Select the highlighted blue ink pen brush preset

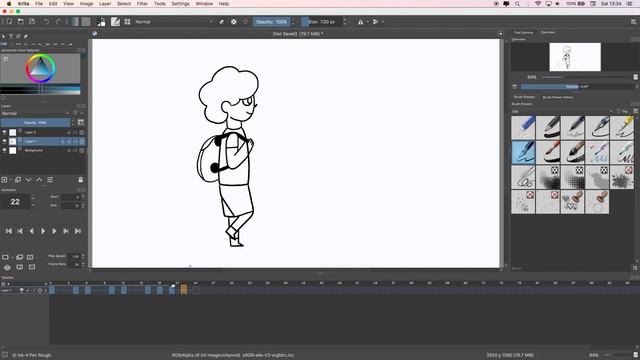(523, 152)
